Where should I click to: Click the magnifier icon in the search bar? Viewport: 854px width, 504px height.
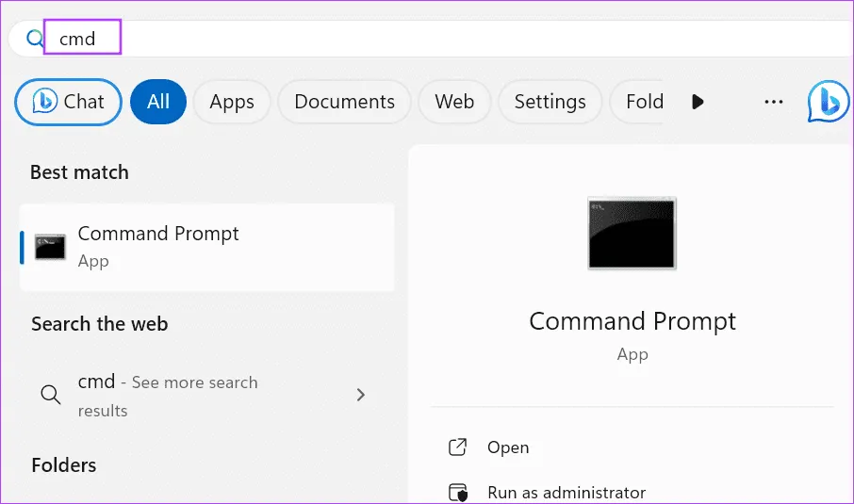pyautogui.click(x=35, y=39)
